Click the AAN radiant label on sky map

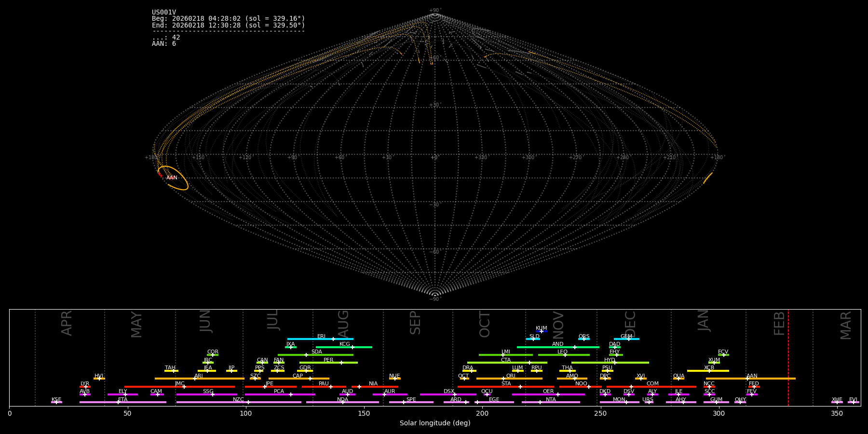click(172, 178)
